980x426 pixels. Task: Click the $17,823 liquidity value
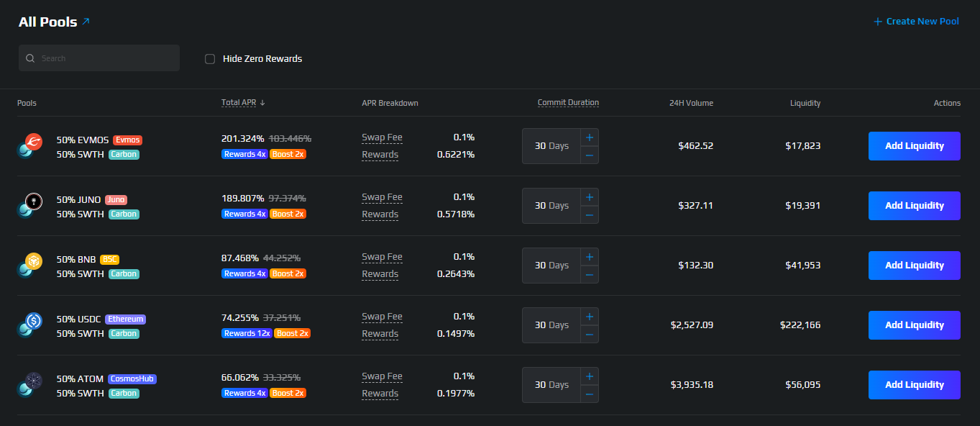click(803, 146)
